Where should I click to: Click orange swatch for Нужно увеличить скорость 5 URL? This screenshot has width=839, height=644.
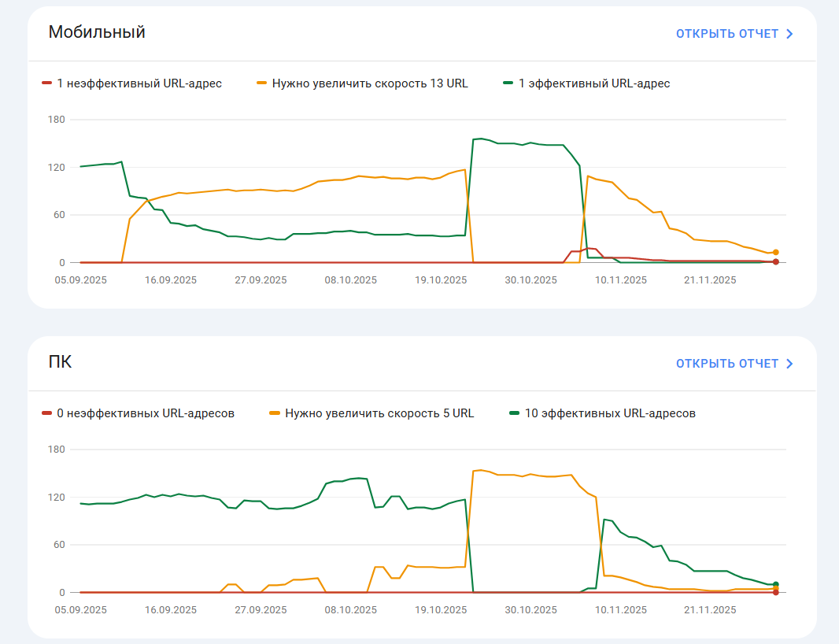pyautogui.click(x=275, y=413)
